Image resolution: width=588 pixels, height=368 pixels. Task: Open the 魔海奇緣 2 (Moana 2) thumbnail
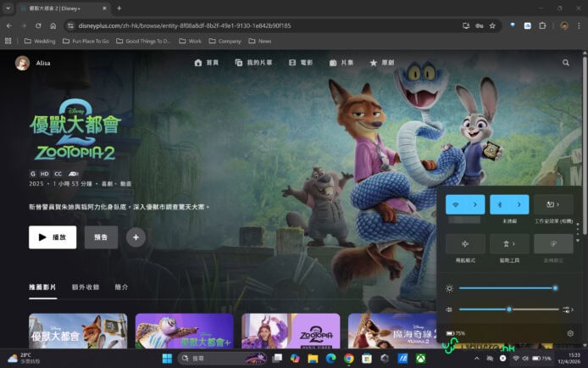point(392,331)
